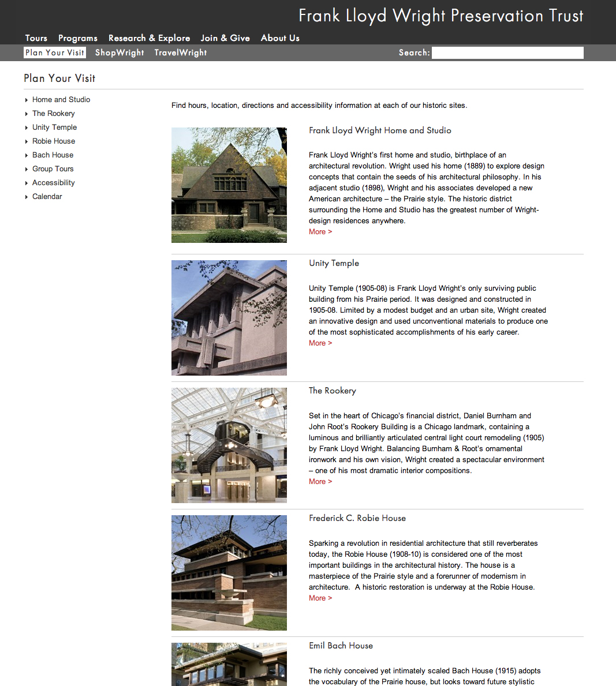
Task: Open the Programs menu
Action: tap(78, 38)
